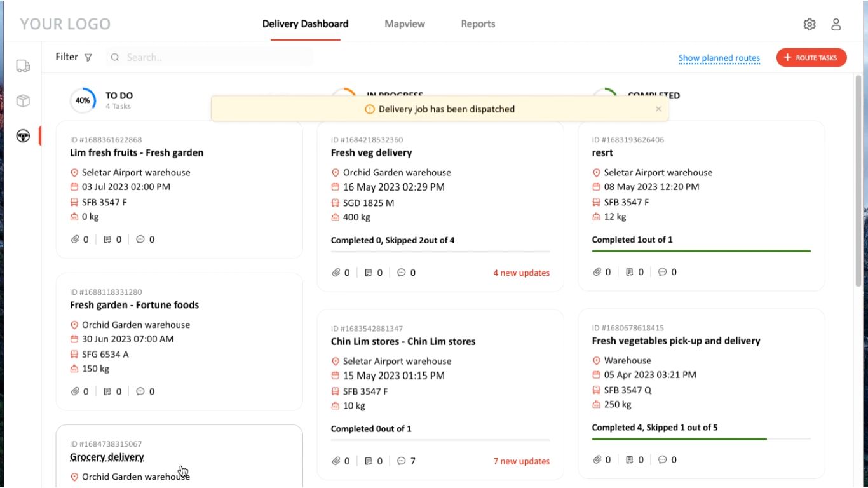Image resolution: width=868 pixels, height=488 pixels.
Task: Click the Filter funnel icon
Action: pos(88,58)
